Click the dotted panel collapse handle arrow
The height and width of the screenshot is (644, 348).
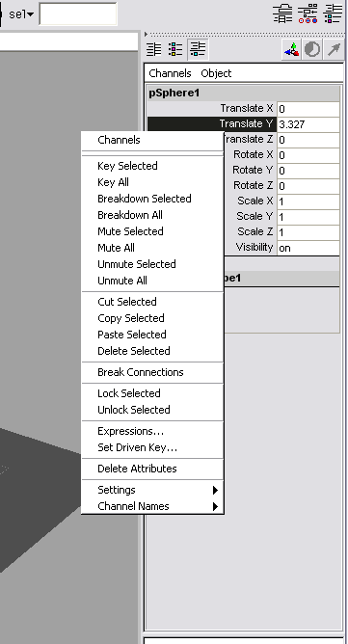coord(146,34)
